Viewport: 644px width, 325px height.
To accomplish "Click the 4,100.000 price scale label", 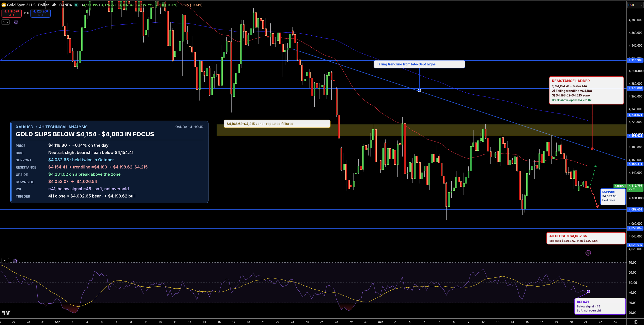I will point(635,198).
